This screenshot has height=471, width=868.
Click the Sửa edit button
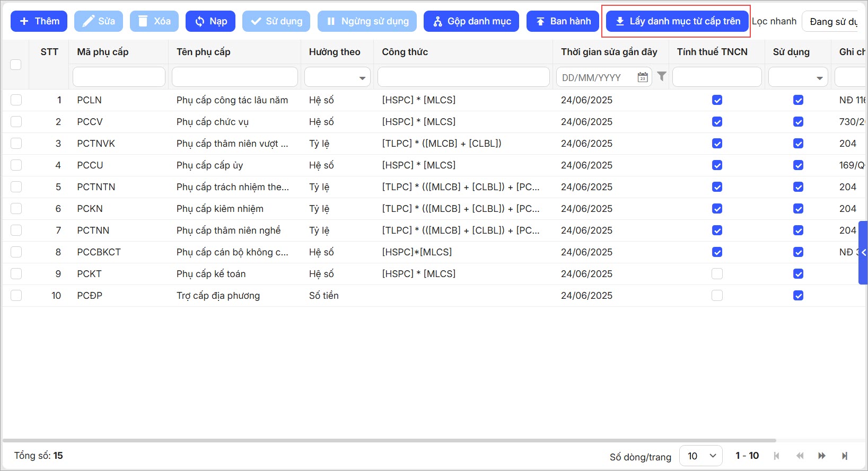pyautogui.click(x=99, y=21)
